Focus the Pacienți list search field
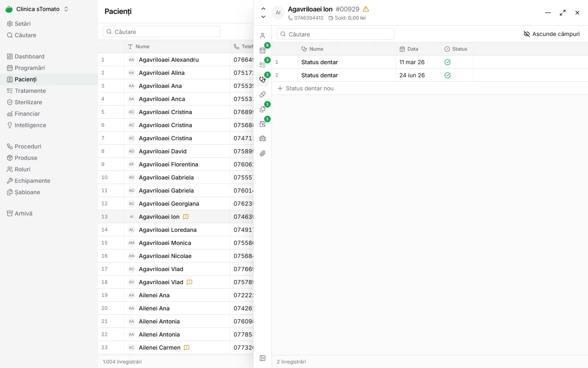 coord(162,31)
